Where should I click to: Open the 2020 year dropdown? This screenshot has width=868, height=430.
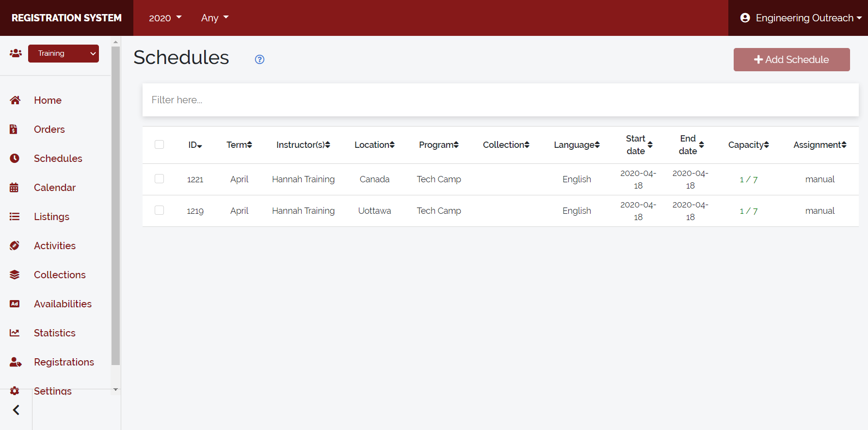[x=165, y=18]
